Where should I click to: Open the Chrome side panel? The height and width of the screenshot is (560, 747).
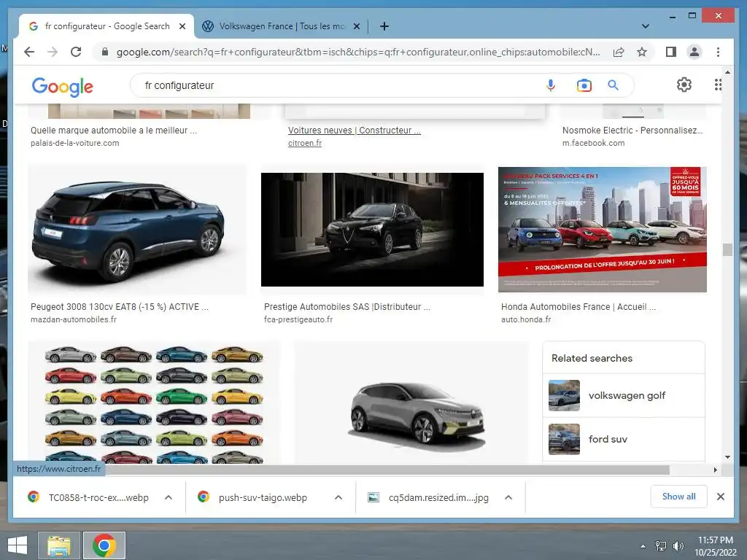click(671, 52)
